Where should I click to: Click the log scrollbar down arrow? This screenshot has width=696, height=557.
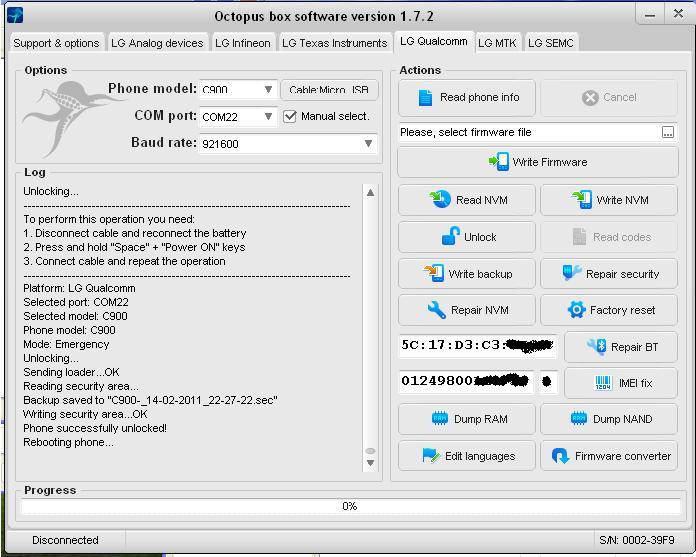(x=370, y=462)
